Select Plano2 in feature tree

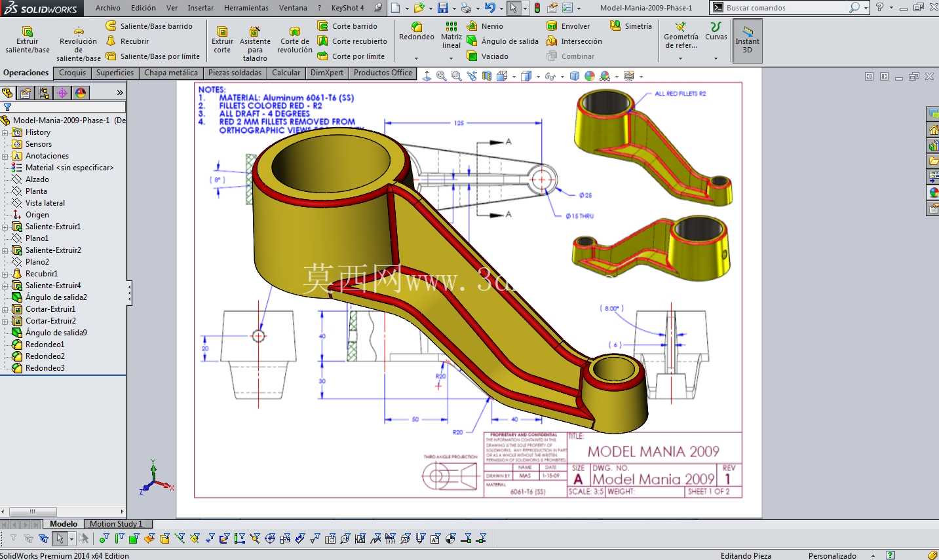point(37,262)
